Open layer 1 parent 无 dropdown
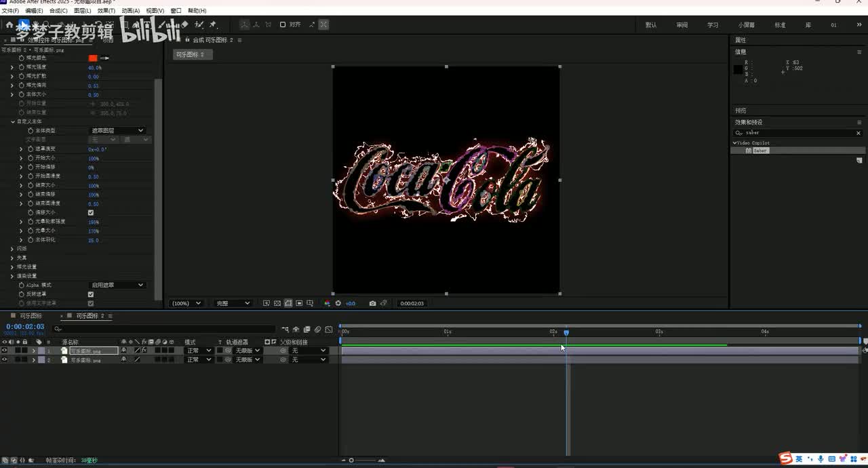868x468 pixels. click(x=309, y=351)
